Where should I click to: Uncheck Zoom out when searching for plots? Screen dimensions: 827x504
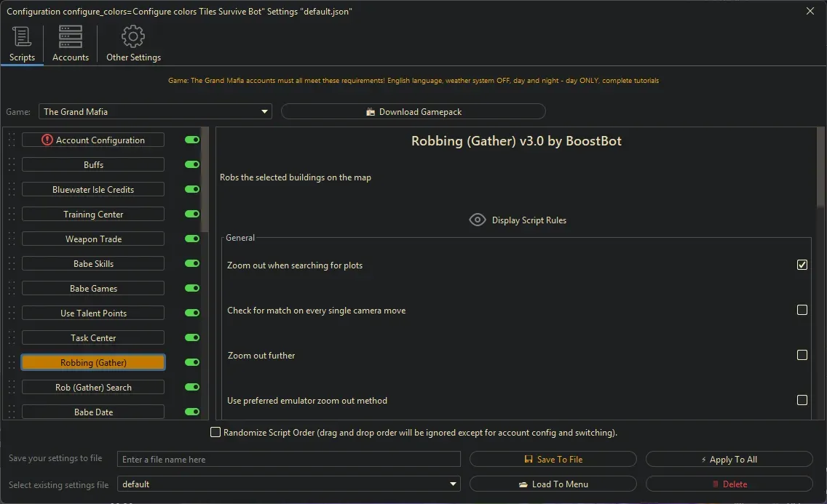click(802, 265)
